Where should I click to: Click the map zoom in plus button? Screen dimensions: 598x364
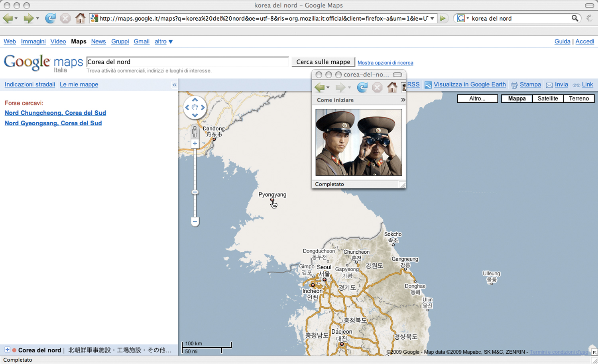click(195, 144)
